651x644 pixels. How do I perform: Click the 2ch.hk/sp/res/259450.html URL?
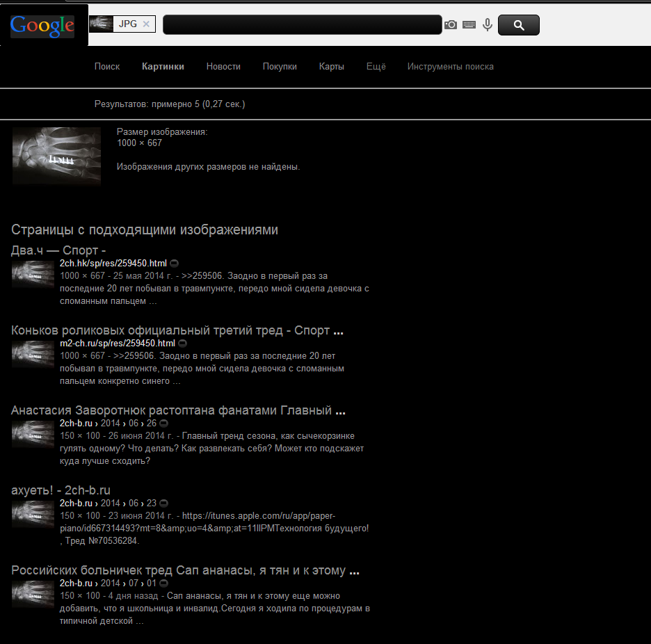[113, 264]
